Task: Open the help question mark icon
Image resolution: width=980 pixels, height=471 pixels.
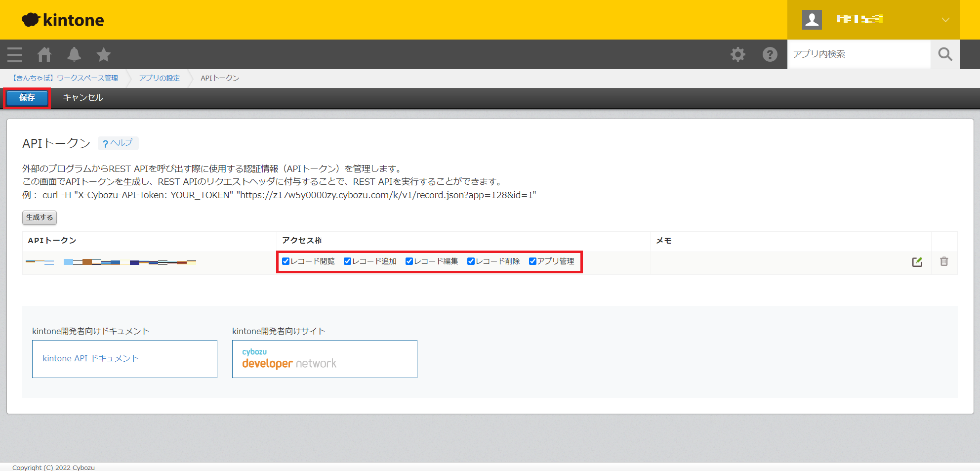Action: (770, 54)
